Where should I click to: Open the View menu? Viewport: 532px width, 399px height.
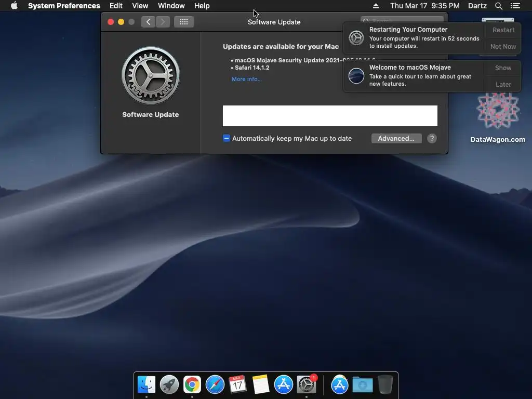140,6
